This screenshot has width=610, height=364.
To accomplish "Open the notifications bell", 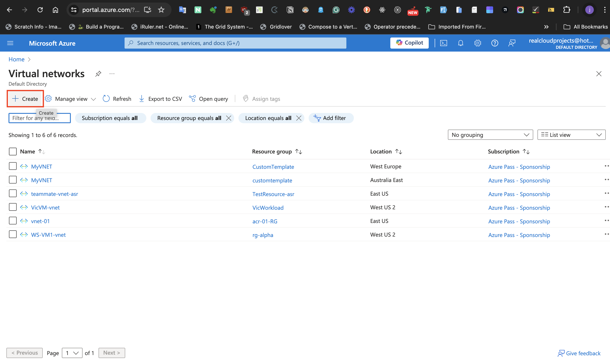I will [460, 43].
